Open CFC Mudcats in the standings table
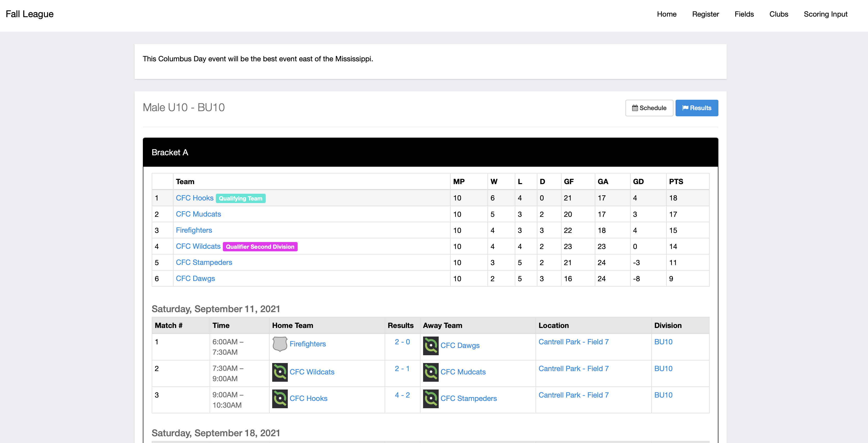The height and width of the screenshot is (443, 868). [198, 214]
